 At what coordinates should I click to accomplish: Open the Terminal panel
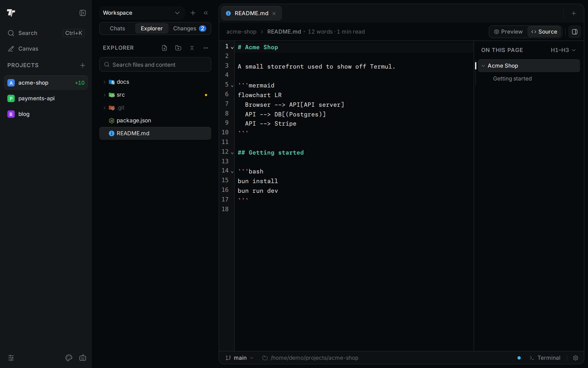pyautogui.click(x=545, y=358)
